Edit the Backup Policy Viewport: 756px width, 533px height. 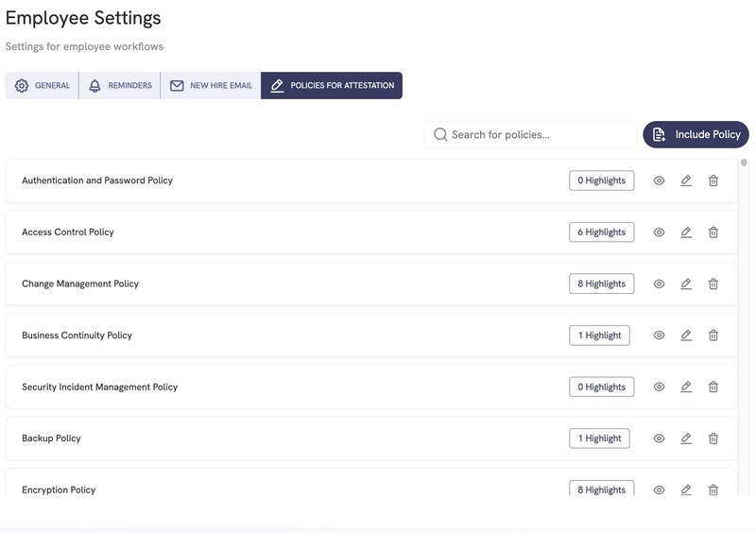coord(686,438)
